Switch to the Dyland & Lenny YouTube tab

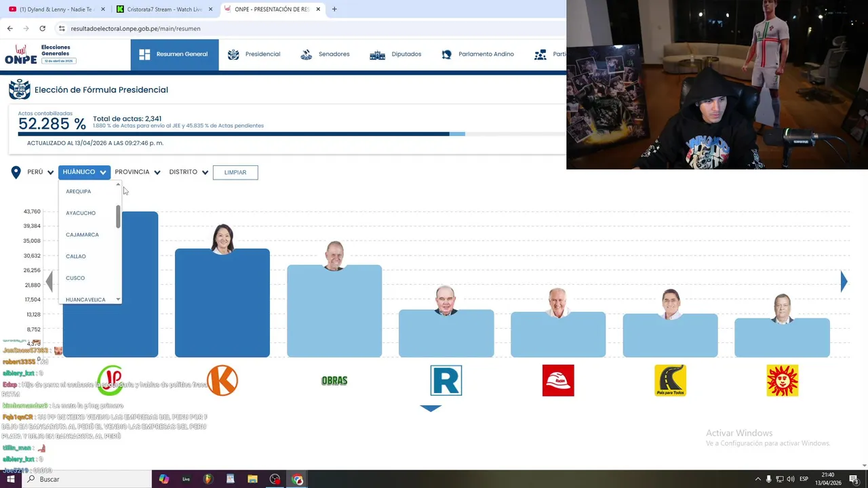(x=57, y=9)
